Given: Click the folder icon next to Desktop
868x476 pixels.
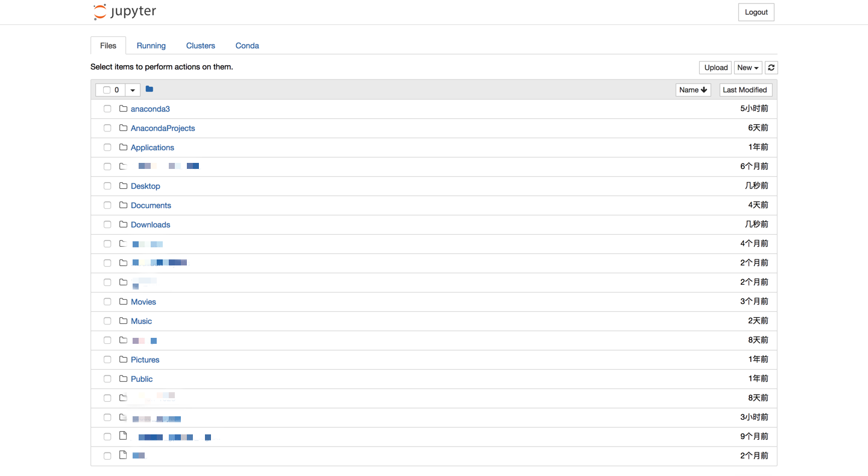Looking at the screenshot, I should tap(123, 185).
